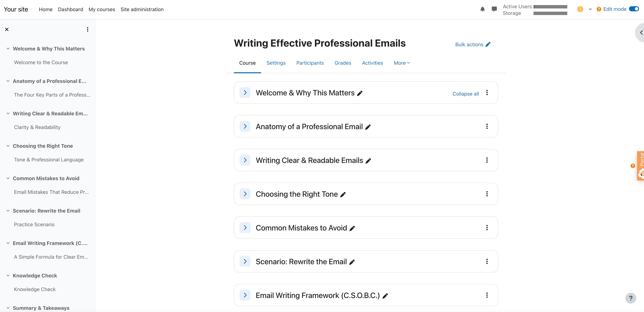This screenshot has height=312, width=644.
Task: Open three-dot menu for Writing Clear & Readable Emails
Action: 487,160
